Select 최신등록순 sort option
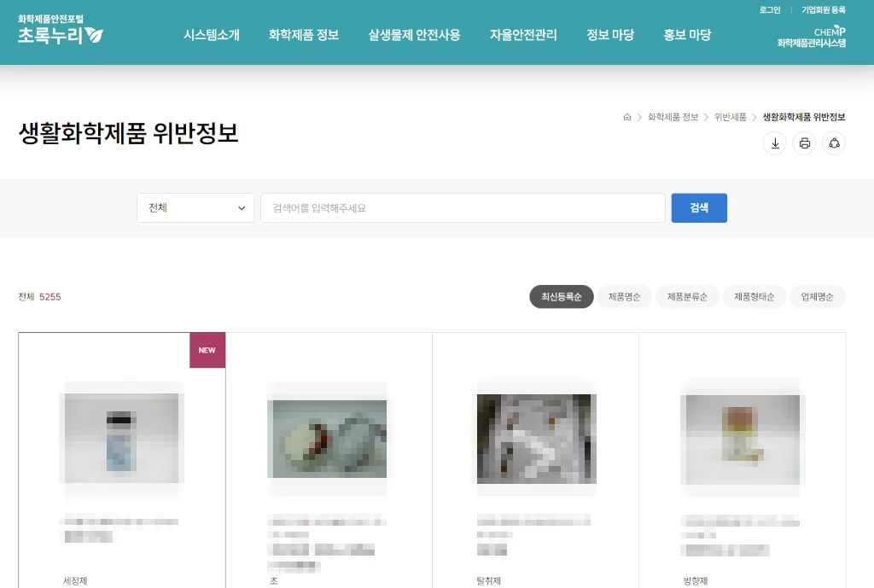The height and width of the screenshot is (588, 874). pyautogui.click(x=561, y=297)
